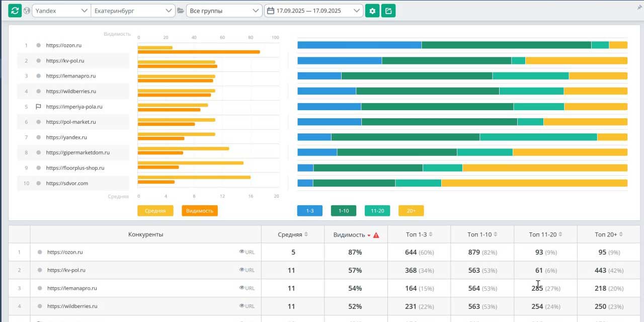The height and width of the screenshot is (322, 644).
Task: Toggle the orange Видимость legend button
Action: [x=200, y=211]
